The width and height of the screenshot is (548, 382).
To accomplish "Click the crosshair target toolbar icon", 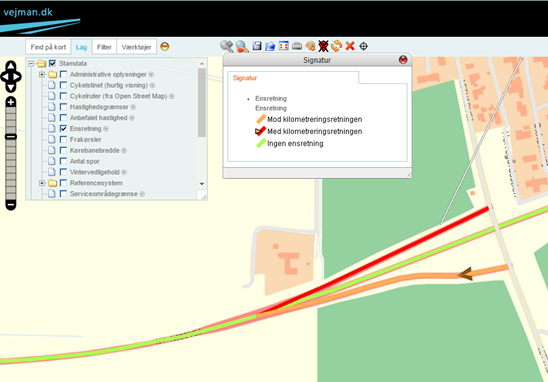I will click(363, 46).
